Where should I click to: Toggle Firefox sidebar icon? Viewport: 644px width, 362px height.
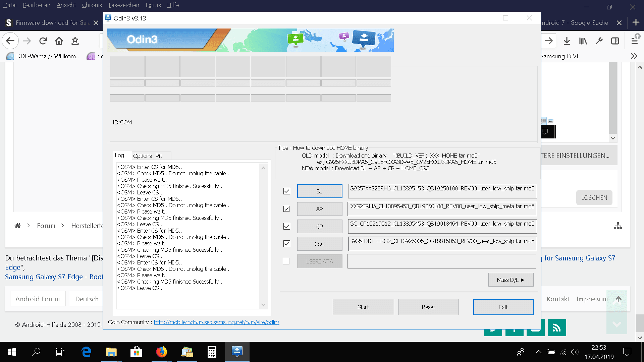click(615, 41)
